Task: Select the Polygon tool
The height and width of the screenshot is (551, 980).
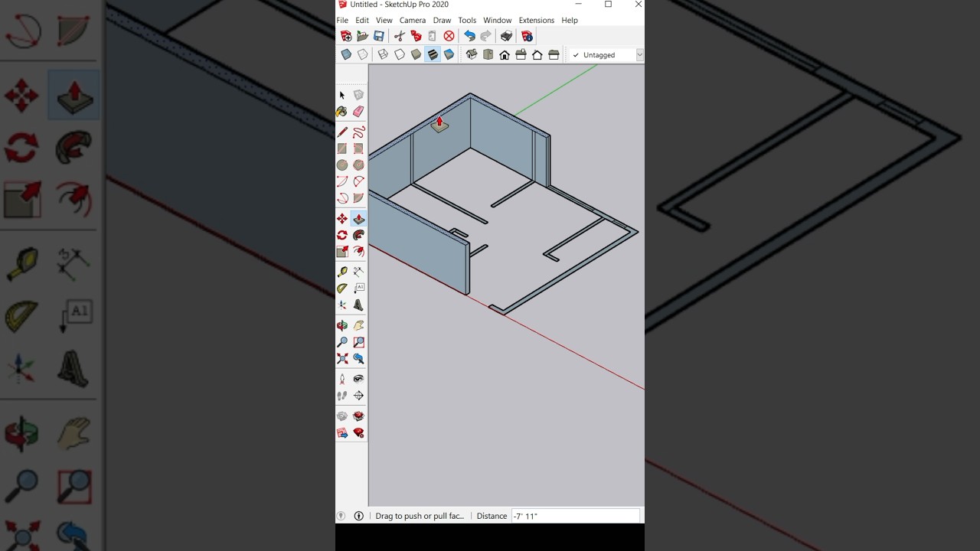Action: coord(358,165)
